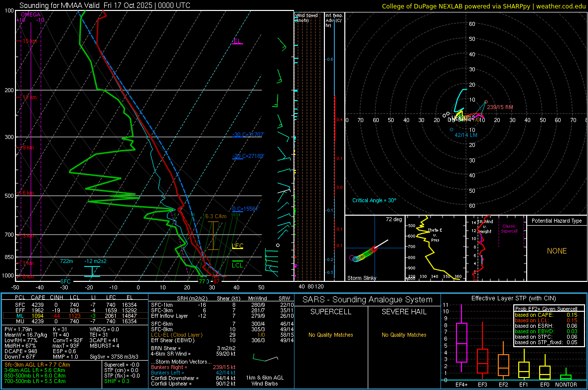Screen dimensions: 588x390
Task: Click the SFC-3km shear table row
Action: point(222,310)
